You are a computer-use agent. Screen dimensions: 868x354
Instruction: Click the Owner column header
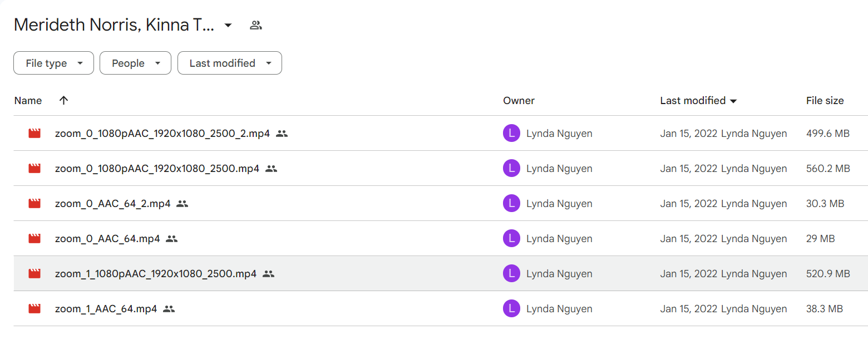click(519, 101)
